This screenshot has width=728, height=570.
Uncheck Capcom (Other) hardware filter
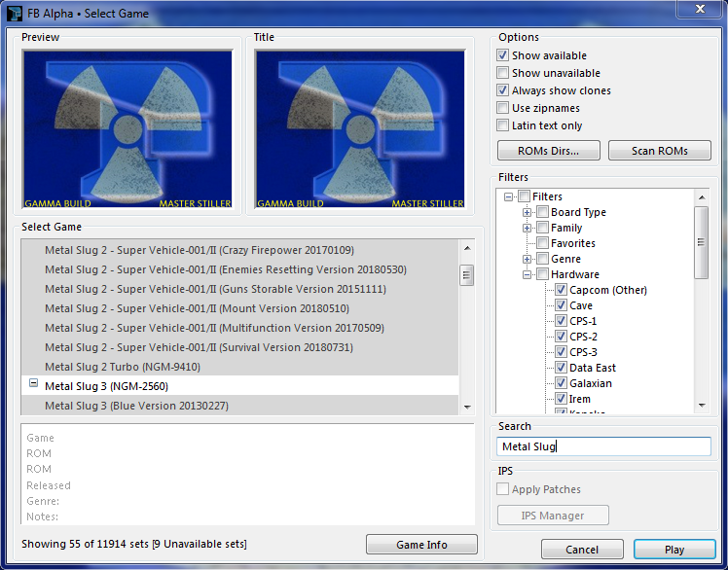[561, 290]
